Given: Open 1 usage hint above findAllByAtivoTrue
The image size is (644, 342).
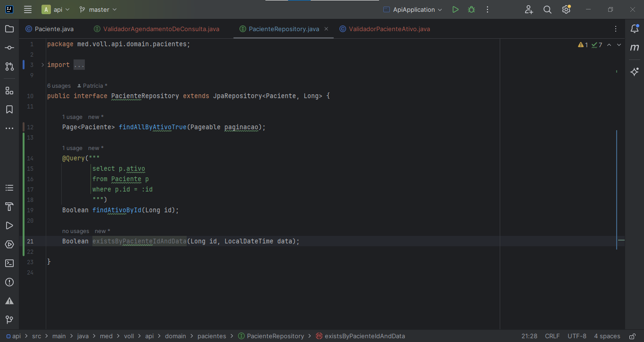Looking at the screenshot, I should 72,117.
